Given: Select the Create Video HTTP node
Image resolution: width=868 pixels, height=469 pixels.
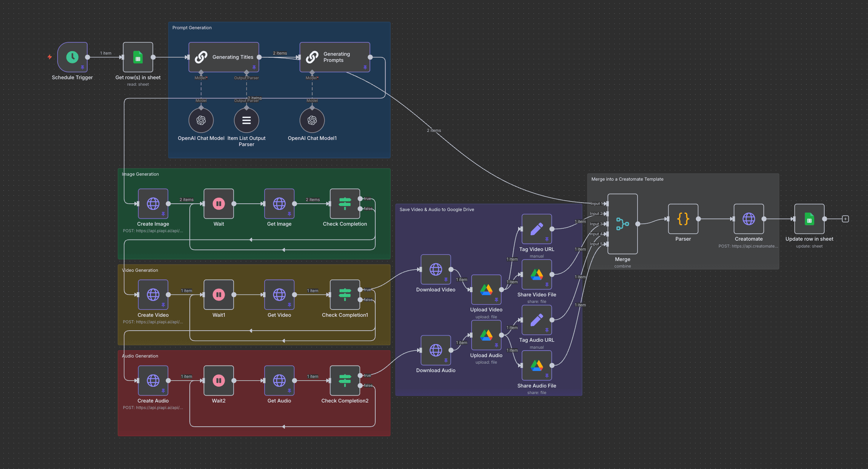Looking at the screenshot, I should tap(153, 295).
